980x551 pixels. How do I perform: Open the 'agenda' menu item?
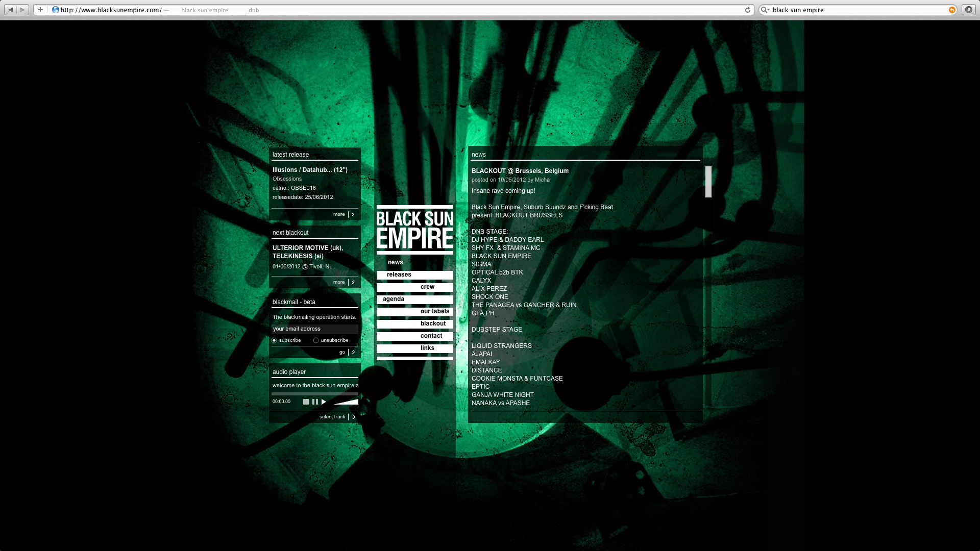click(415, 299)
